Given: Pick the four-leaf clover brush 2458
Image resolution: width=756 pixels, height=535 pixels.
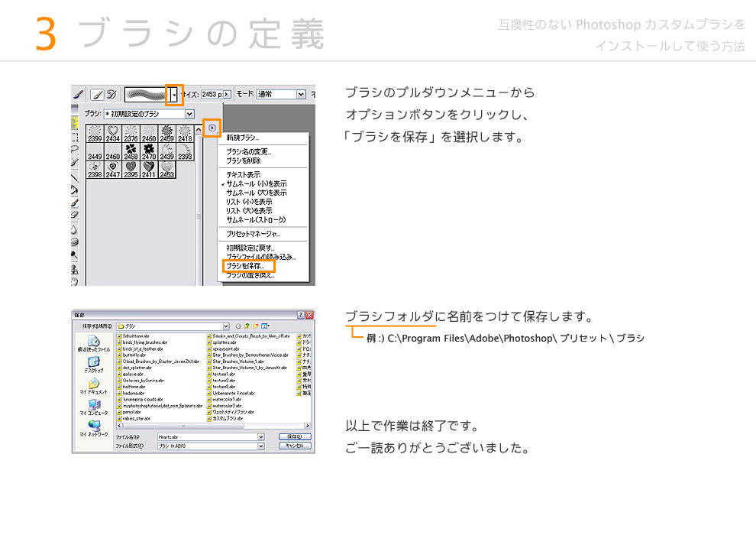Looking at the screenshot, I should [131, 151].
